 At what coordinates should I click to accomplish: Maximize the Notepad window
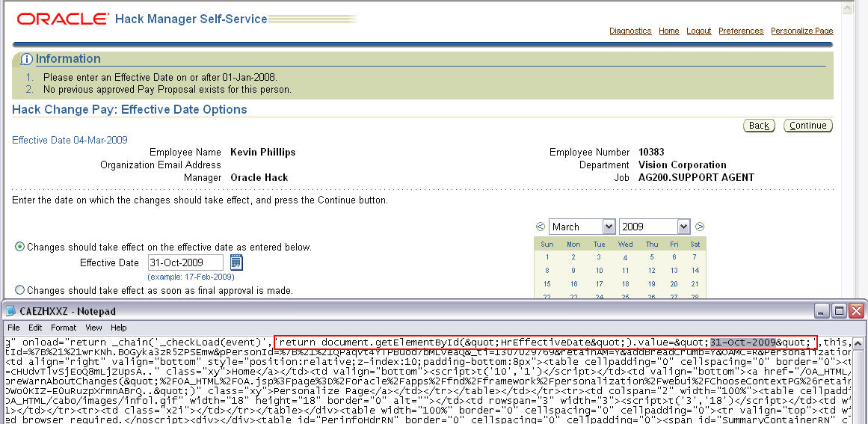(x=839, y=310)
